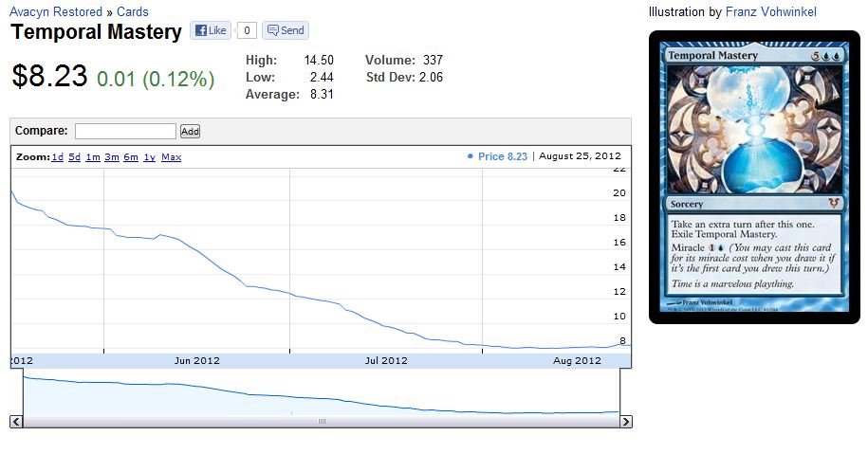This screenshot has width=868, height=454.
Task: Click the scrollbar right arrow under the chart
Action: pos(625,421)
